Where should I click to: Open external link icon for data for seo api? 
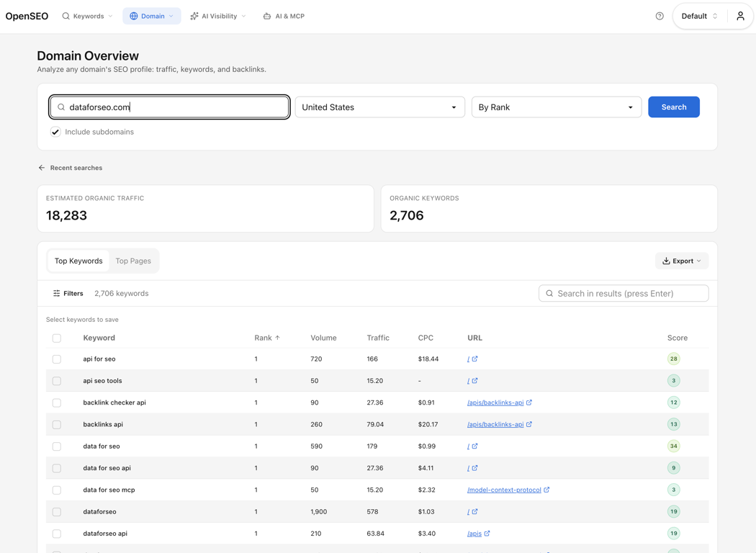[x=474, y=467]
